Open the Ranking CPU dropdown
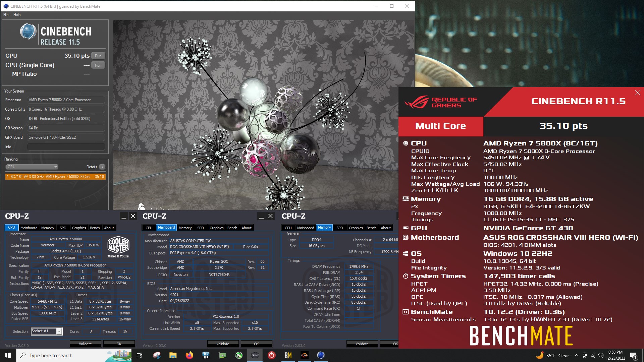 (32, 167)
